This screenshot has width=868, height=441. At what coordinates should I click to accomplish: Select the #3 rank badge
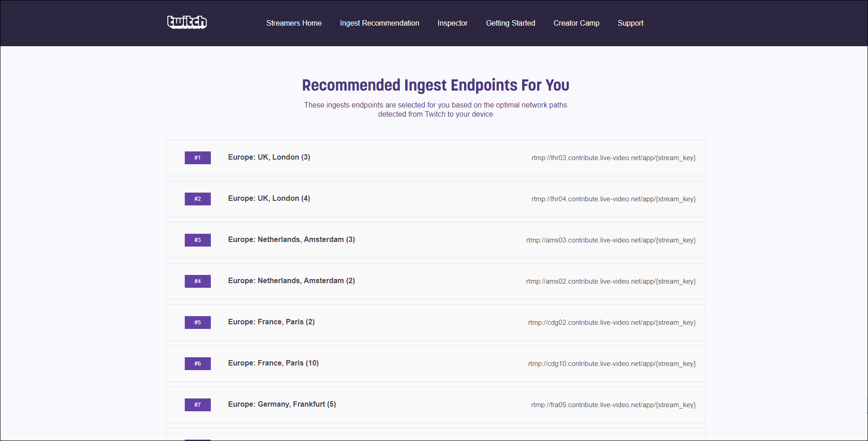click(x=198, y=240)
